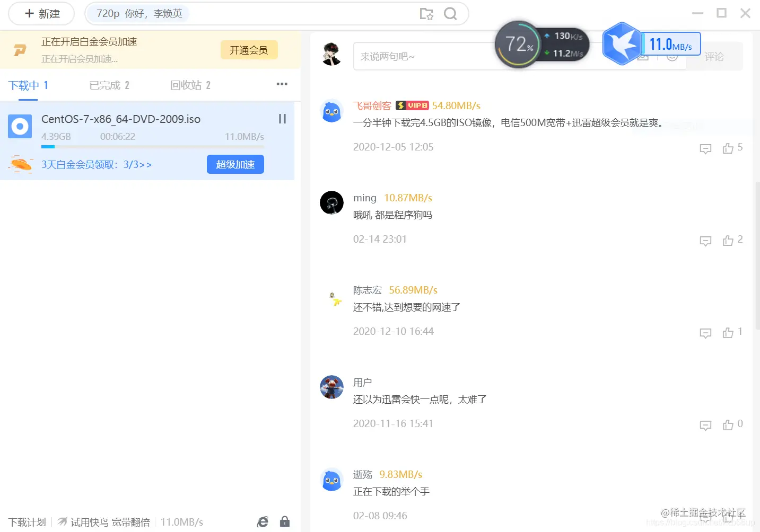Click the VIP8 badge beside 飞哥剑客
Viewport: 760px width, 532px height.
412,105
